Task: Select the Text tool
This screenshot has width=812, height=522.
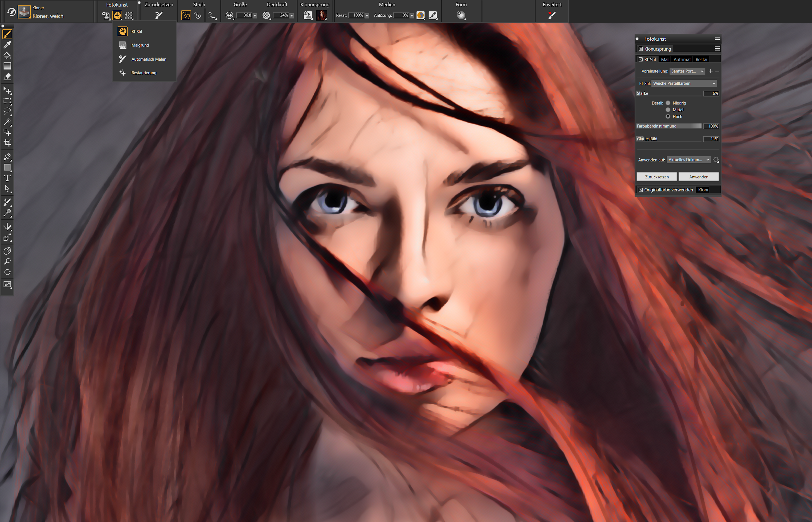Action: pos(7,178)
